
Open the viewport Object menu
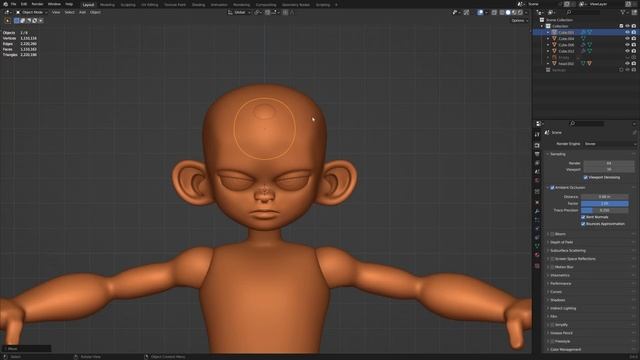point(95,12)
